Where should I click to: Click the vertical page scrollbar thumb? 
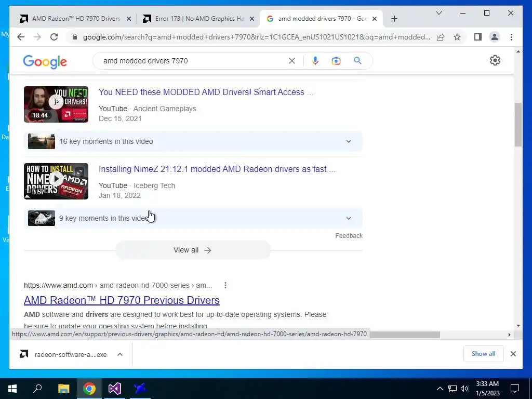518,125
